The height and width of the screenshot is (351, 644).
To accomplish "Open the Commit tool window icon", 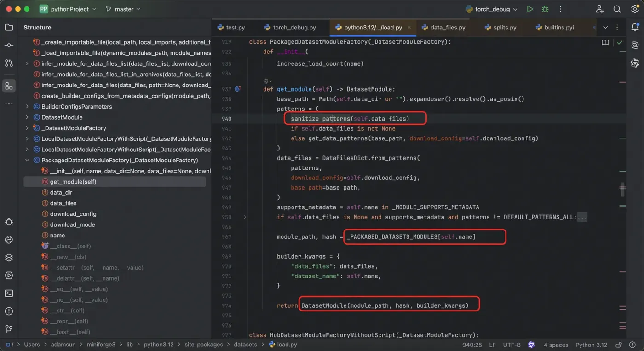I will (x=9, y=46).
